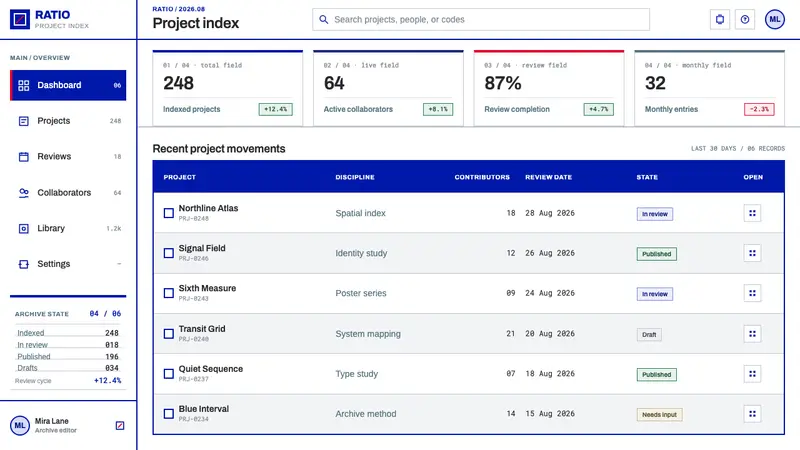Open Reviews in the sidebar
This screenshot has width=800, height=450.
coord(68,157)
